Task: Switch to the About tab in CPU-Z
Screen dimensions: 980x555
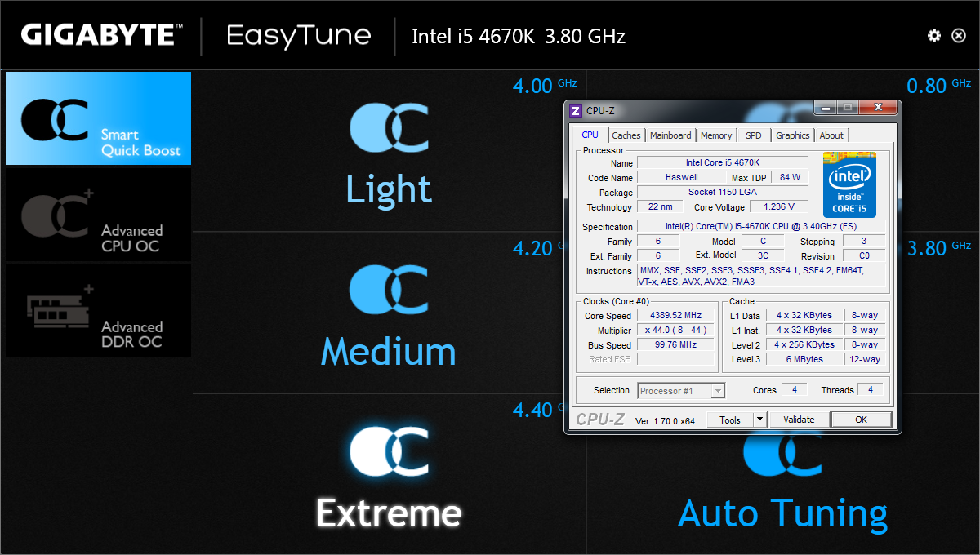Action: [831, 135]
